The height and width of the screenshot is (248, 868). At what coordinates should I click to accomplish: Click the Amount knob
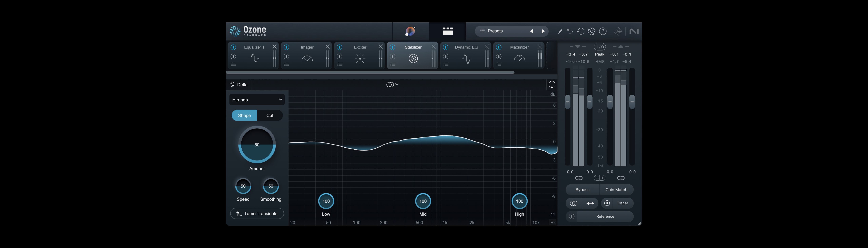click(x=257, y=145)
